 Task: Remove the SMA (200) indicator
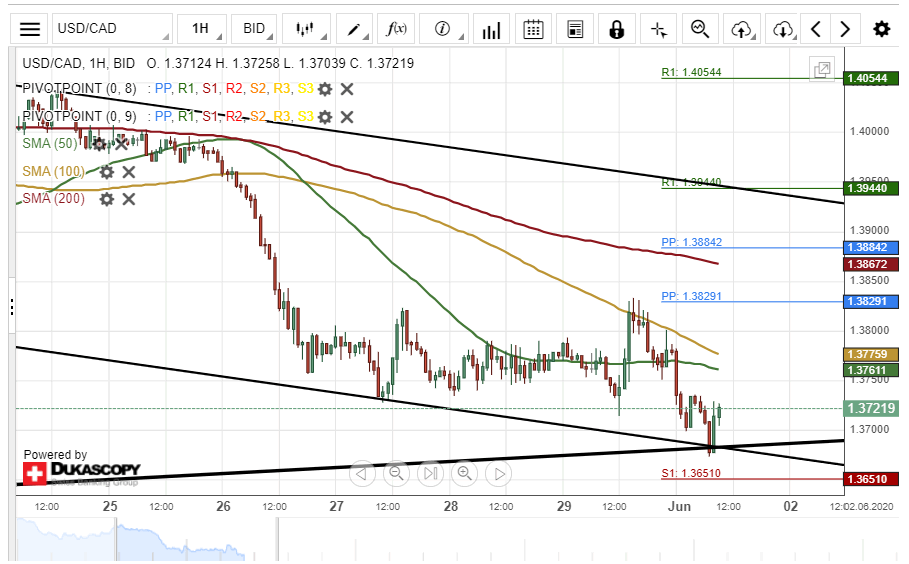129,199
